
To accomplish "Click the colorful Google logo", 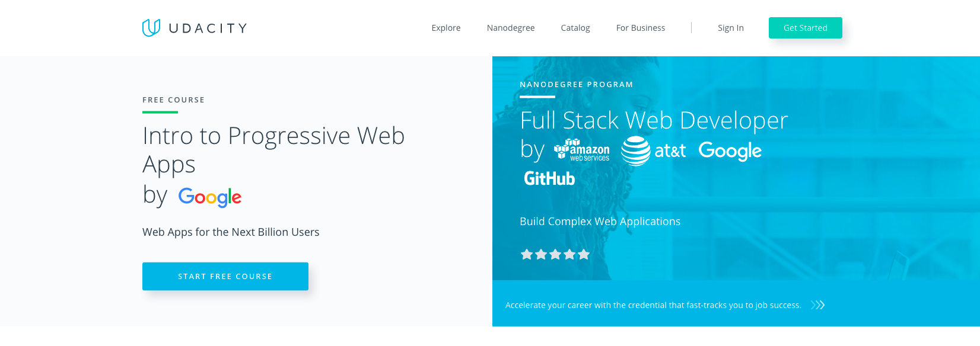I will [x=210, y=197].
